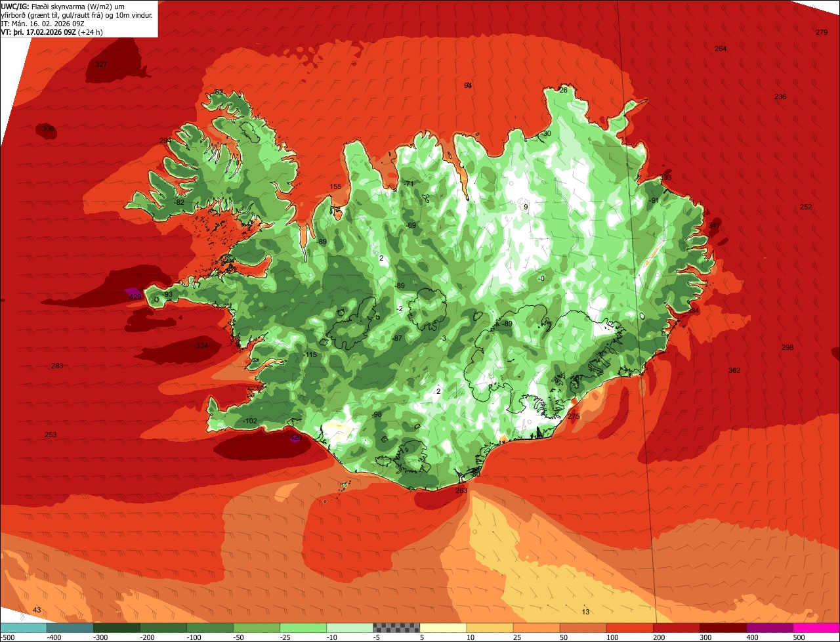Image resolution: width=840 pixels, height=642 pixels.
Task: Click the map value "43" in the bottom left
Action: click(37, 610)
